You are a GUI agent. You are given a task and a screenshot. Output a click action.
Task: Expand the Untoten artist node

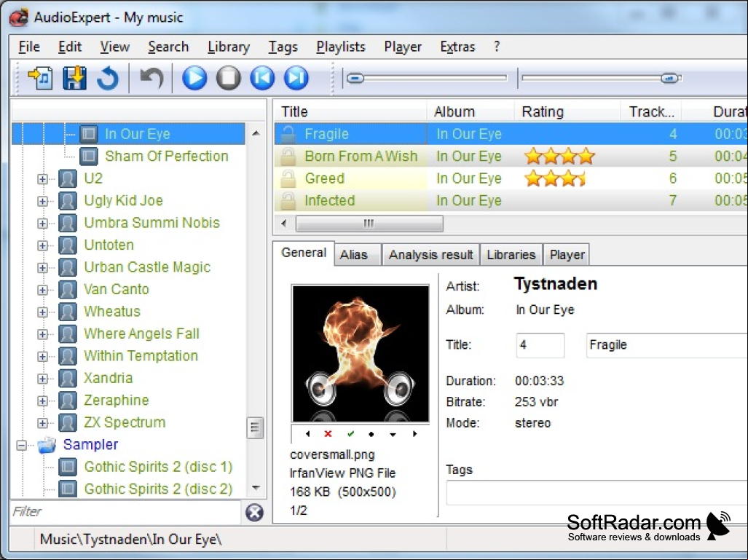[42, 245]
